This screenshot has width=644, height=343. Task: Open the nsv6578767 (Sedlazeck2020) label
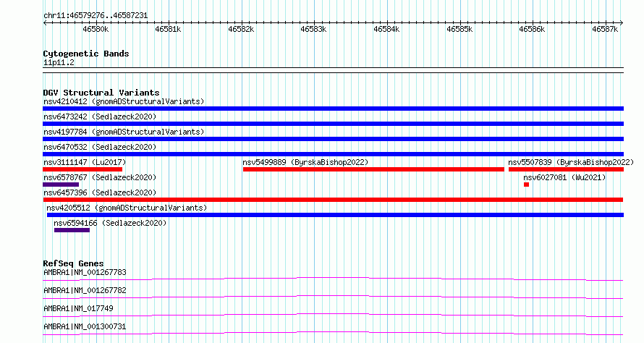pos(100,177)
